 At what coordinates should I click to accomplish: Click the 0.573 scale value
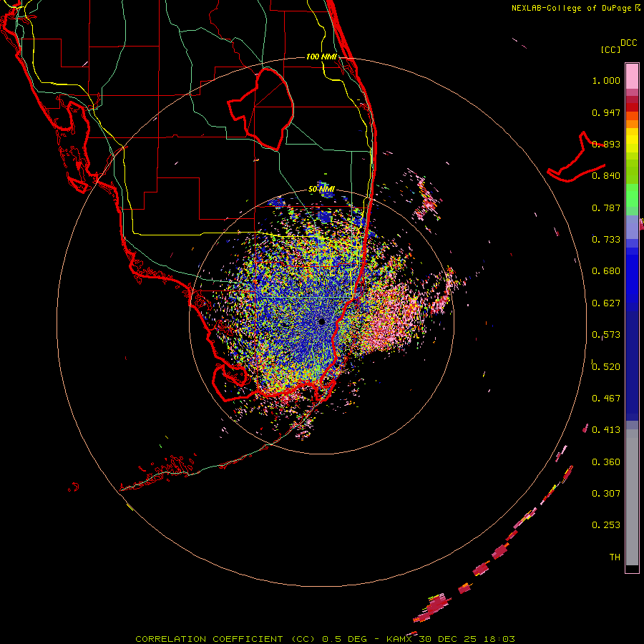(606, 335)
